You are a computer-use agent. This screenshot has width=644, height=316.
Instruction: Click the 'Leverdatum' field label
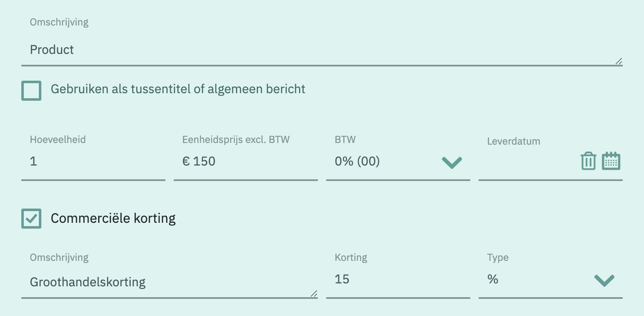[x=514, y=141]
